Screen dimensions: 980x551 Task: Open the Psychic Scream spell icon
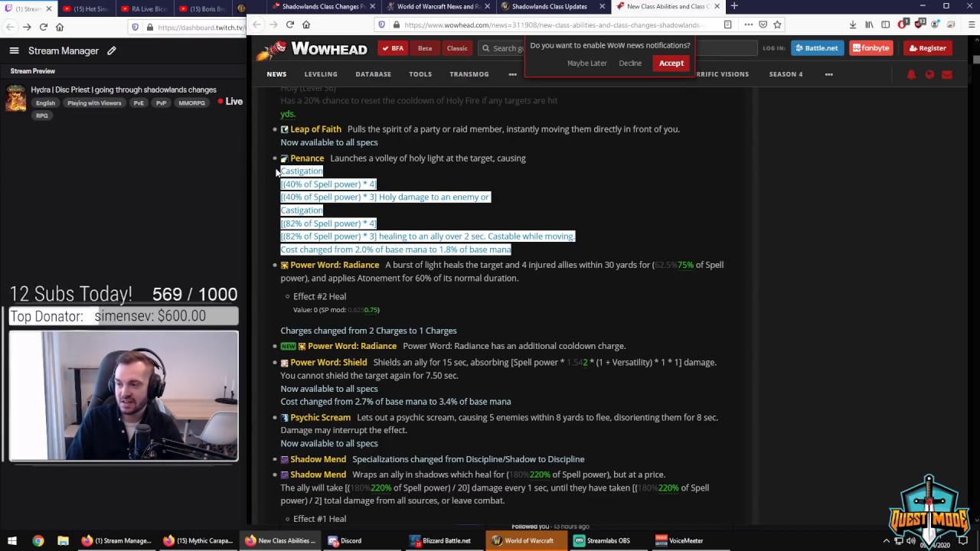(284, 418)
